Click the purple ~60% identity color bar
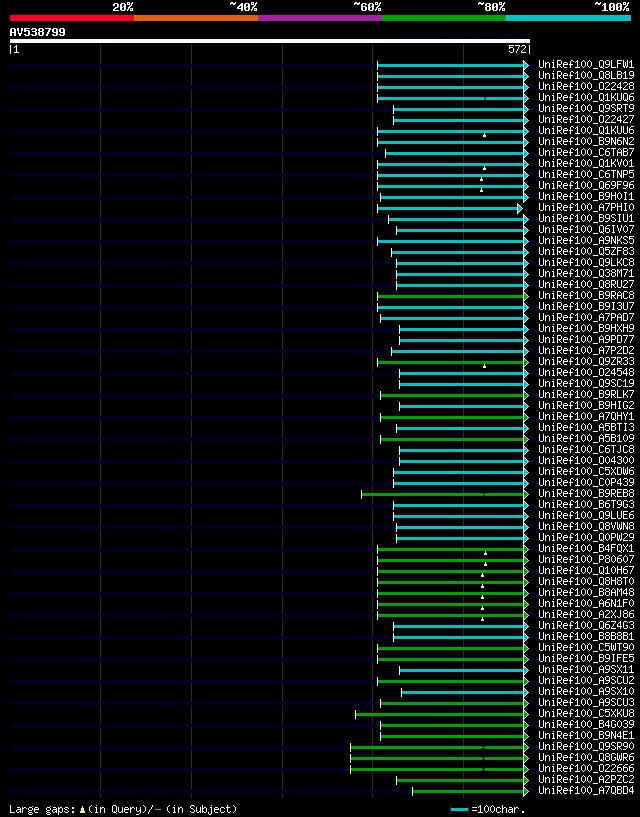The height and width of the screenshot is (817, 640). (x=320, y=18)
